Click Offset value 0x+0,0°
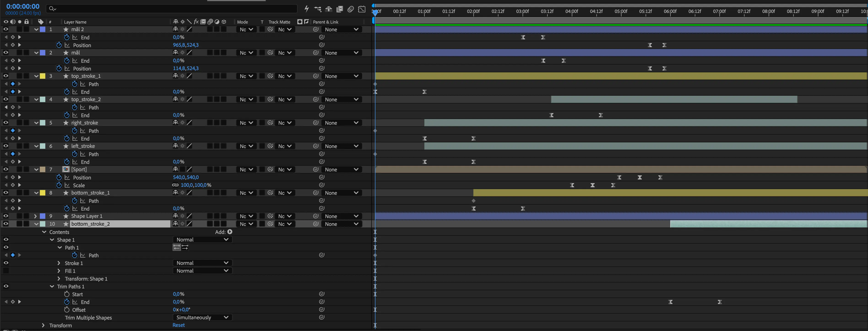This screenshot has width=868, height=331. tap(182, 310)
